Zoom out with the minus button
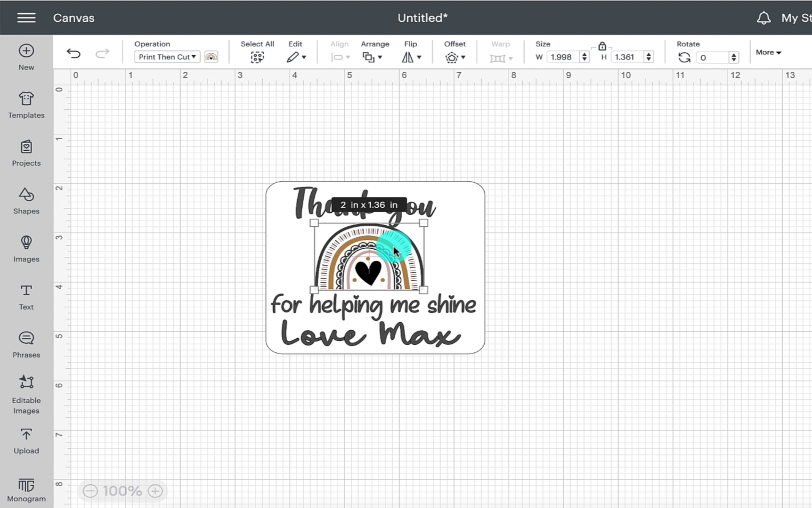Screen dimensions: 812x508 (x=90, y=491)
